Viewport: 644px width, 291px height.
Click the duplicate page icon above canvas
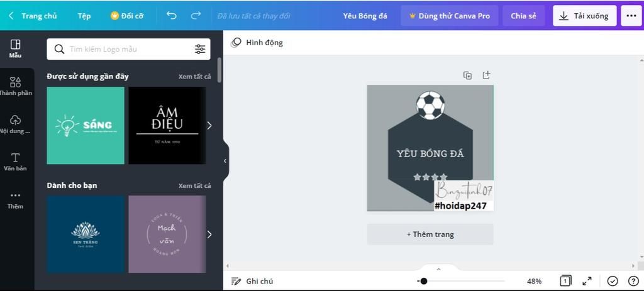[467, 75]
